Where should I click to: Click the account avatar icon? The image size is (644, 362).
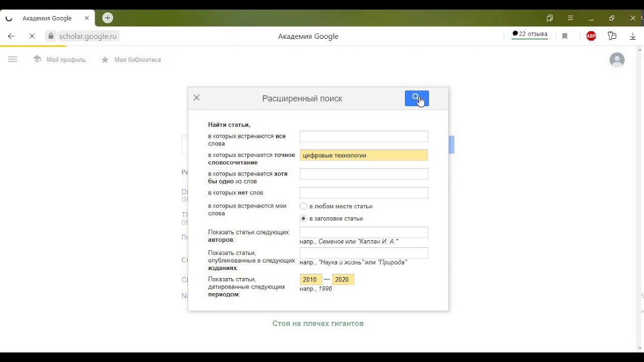[x=617, y=60]
